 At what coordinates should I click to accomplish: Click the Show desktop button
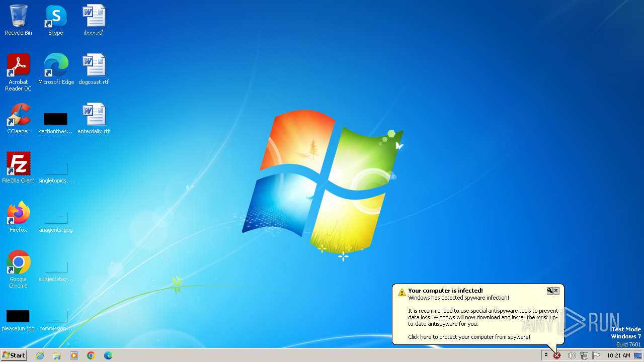tap(637, 355)
